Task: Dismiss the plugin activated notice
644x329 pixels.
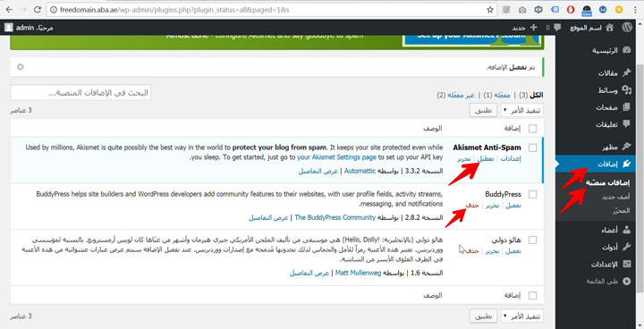Action: tap(20, 67)
